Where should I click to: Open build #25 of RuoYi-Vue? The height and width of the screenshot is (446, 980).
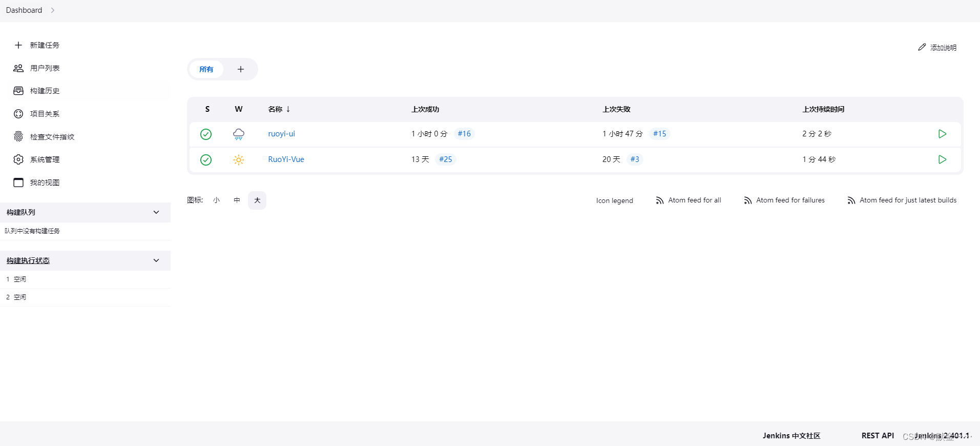click(446, 159)
